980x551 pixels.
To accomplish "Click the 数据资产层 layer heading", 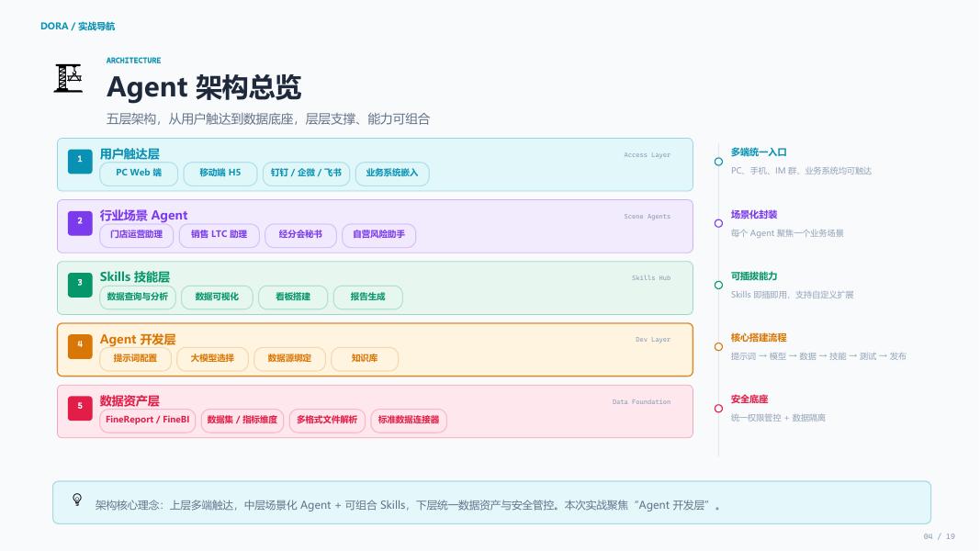I will (130, 400).
